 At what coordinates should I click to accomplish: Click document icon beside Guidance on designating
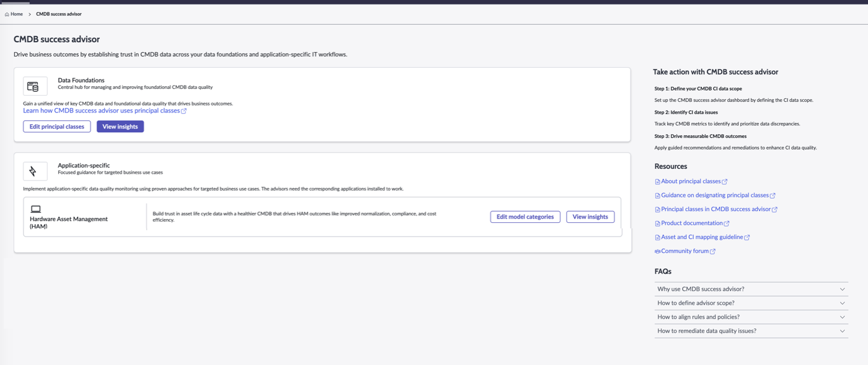click(658, 196)
